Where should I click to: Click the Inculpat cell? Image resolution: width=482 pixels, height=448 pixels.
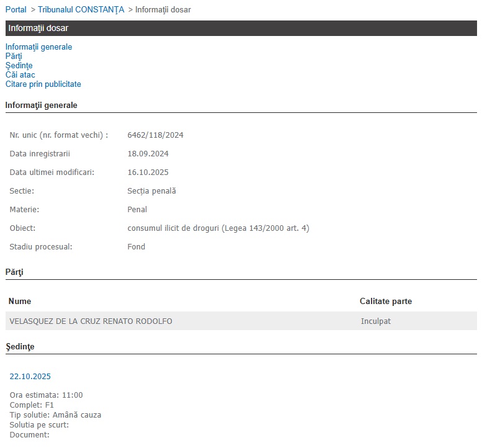click(x=375, y=321)
